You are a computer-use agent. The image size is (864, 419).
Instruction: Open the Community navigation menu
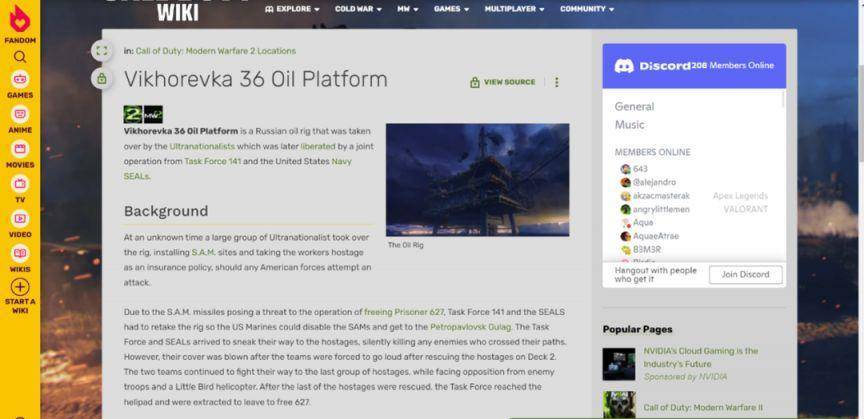click(586, 9)
